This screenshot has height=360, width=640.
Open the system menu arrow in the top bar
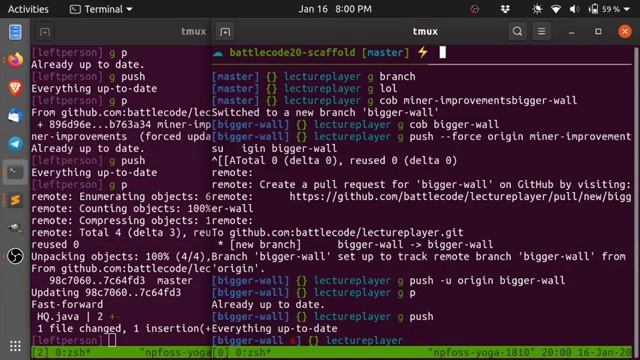(627, 9)
